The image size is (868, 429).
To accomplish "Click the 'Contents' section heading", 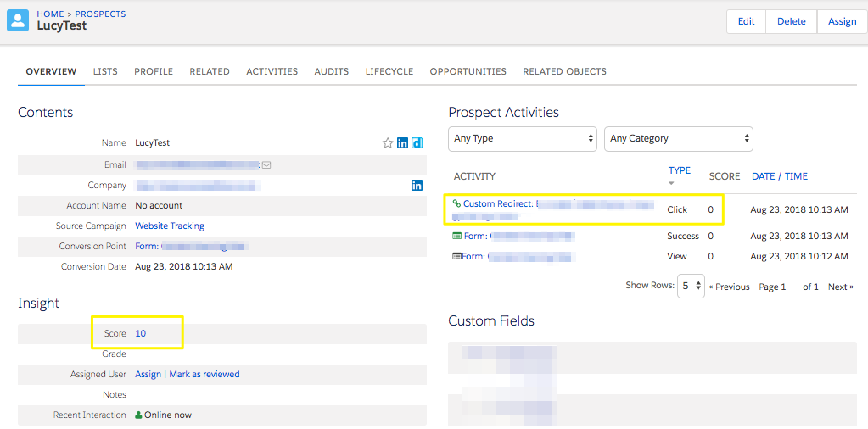I will click(x=45, y=112).
